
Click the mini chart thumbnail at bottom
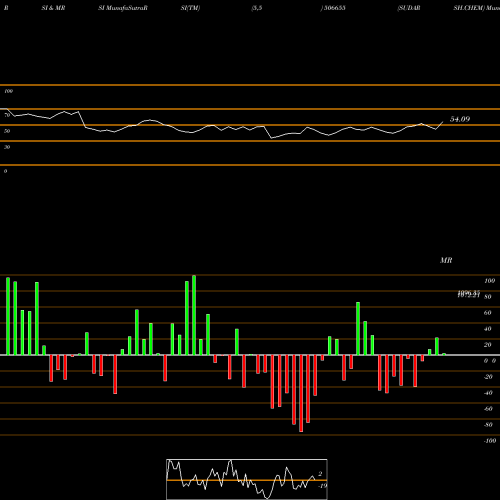(x=247, y=479)
